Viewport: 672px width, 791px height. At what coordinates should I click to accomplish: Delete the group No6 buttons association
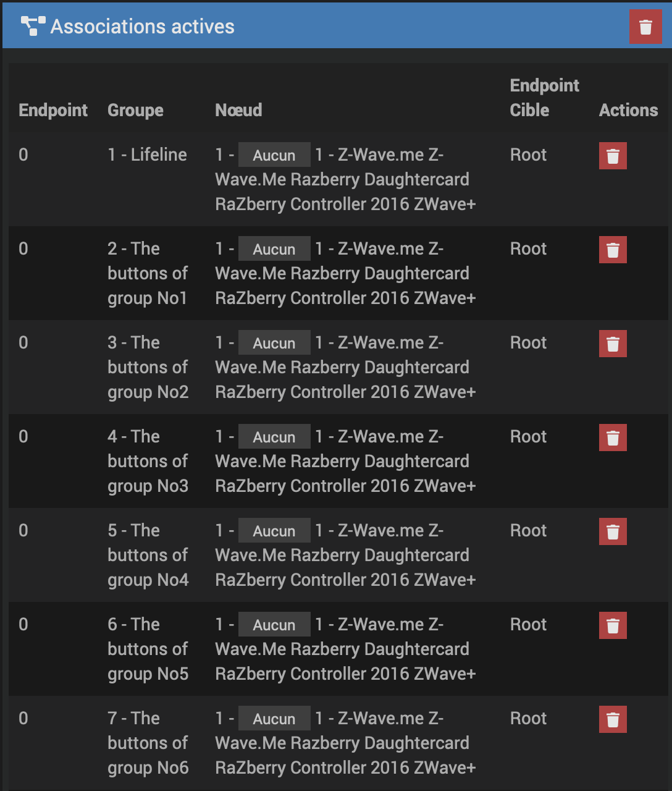pyautogui.click(x=613, y=719)
